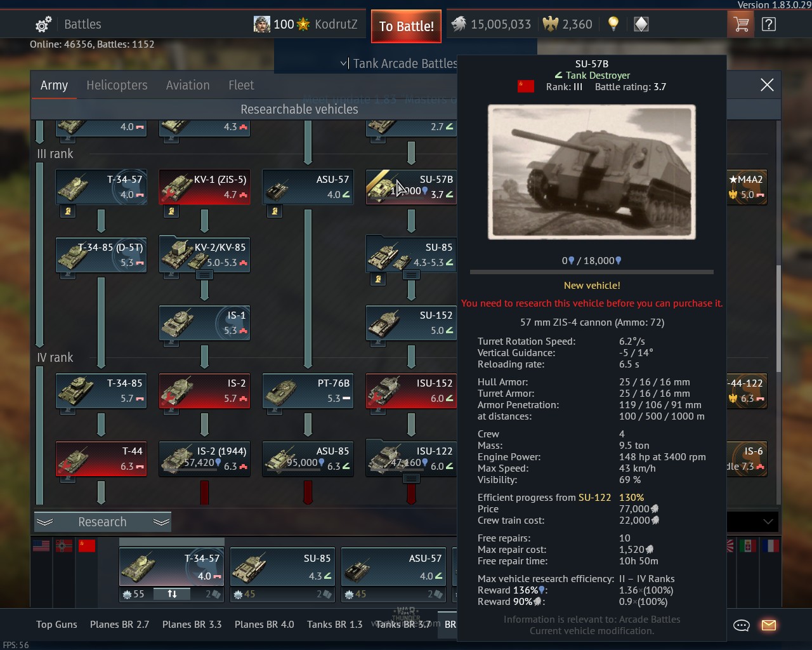Viewport: 812px width, 650px height.
Task: Select the Planes BR 3.3 tab
Action: (192, 625)
